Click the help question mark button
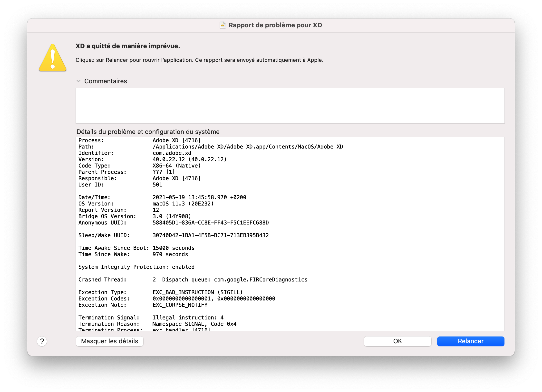542x392 pixels. [x=42, y=341]
